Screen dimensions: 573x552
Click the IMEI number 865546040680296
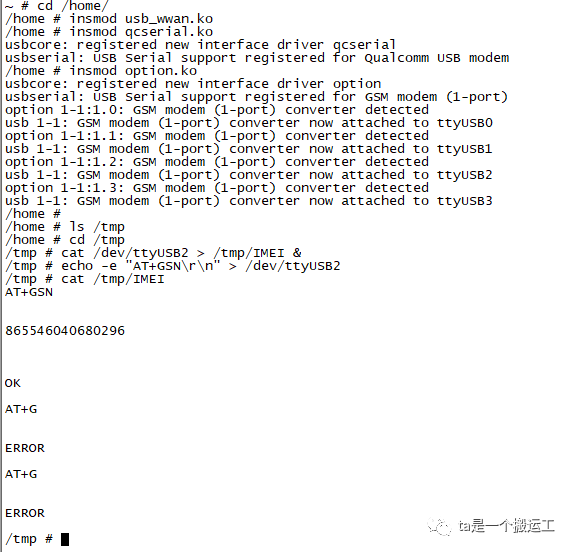pyautogui.click(x=65, y=331)
